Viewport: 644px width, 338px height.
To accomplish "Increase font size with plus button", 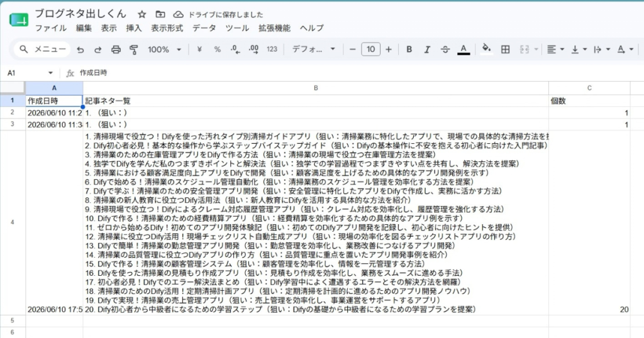I will coord(389,49).
